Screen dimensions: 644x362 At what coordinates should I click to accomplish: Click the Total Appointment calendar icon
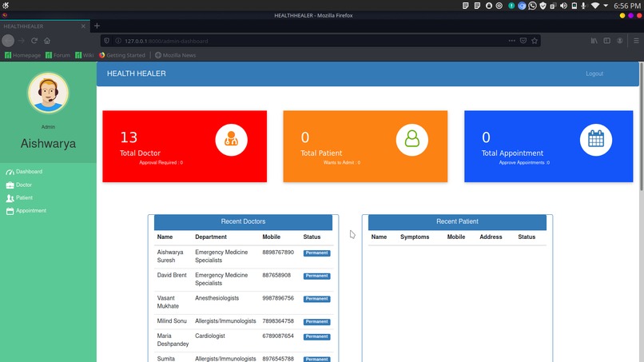coord(596,140)
